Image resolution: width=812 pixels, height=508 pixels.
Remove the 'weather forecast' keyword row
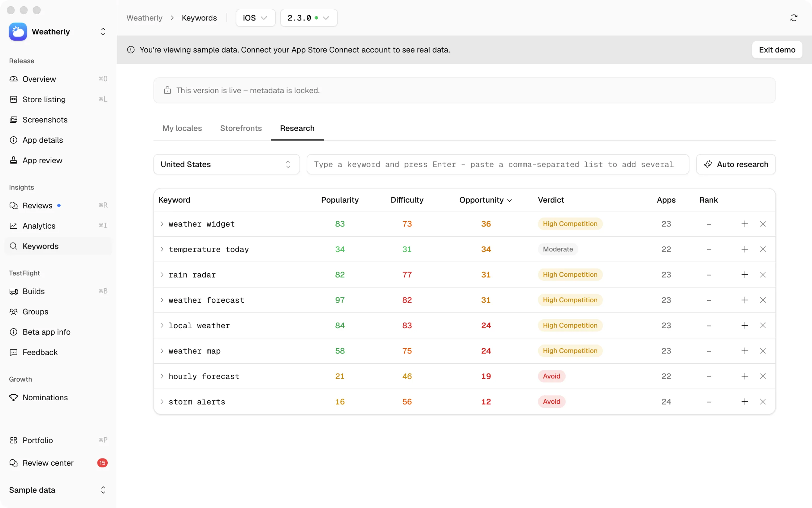pyautogui.click(x=763, y=300)
